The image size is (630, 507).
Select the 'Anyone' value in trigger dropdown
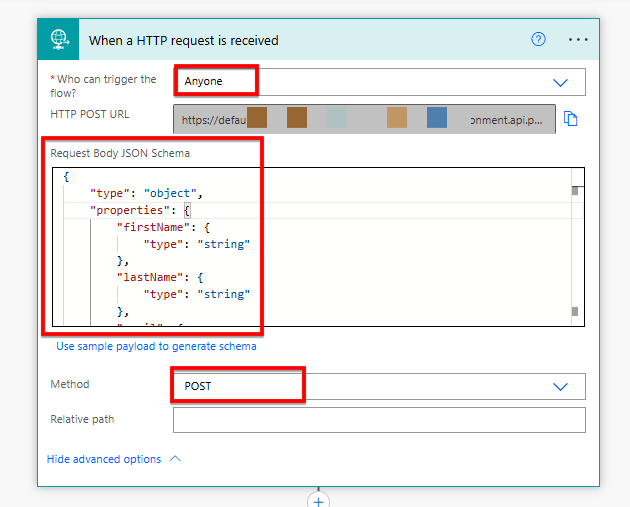click(203, 81)
